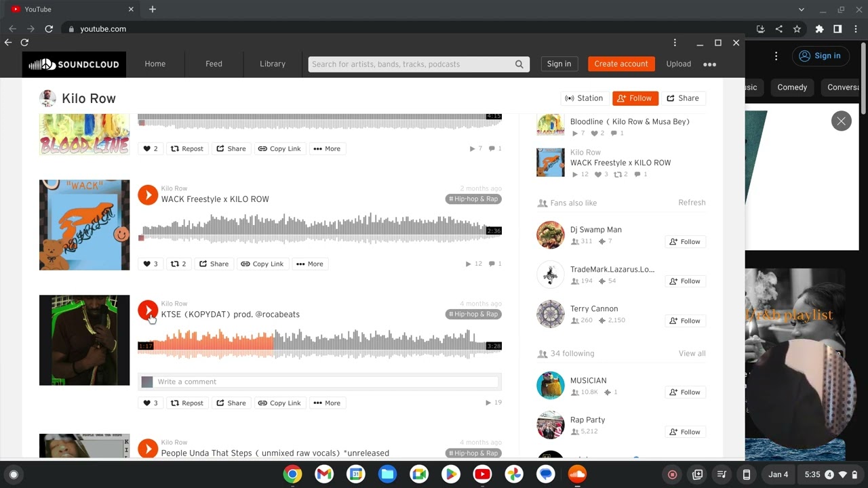Seek within the Bloodline waveform
This screenshot has height=488, width=868.
tap(319, 121)
